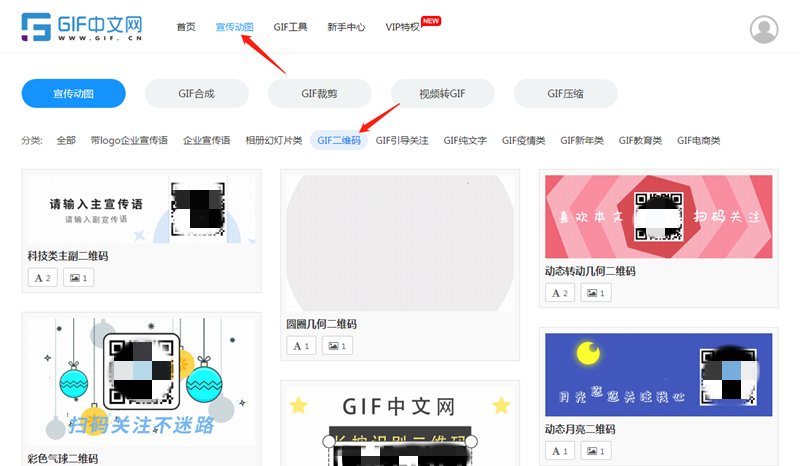Click the 彩色气球二维码 title text
The width and height of the screenshot is (800, 466).
point(63,459)
